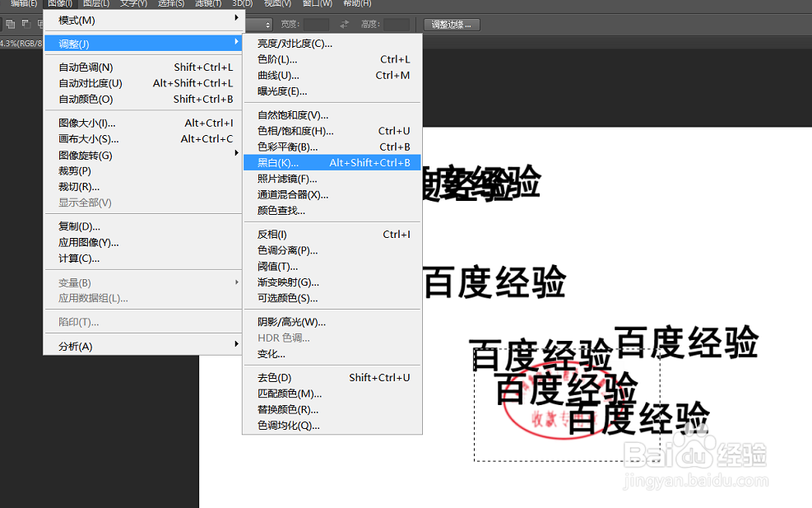Expand the 模式(M) submenu

click(x=143, y=21)
